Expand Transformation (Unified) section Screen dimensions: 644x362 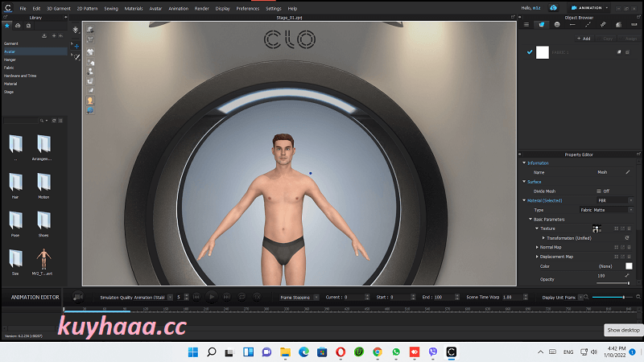tap(543, 238)
